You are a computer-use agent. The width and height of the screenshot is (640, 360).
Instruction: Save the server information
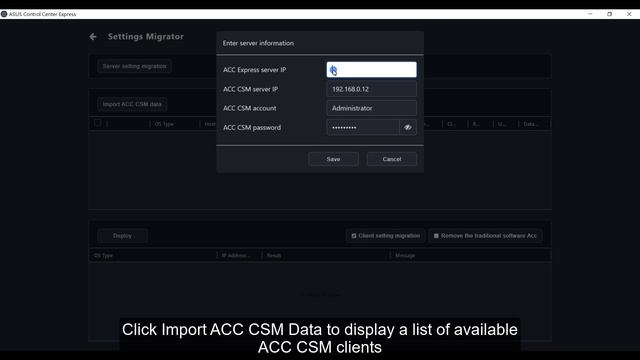pyautogui.click(x=333, y=159)
